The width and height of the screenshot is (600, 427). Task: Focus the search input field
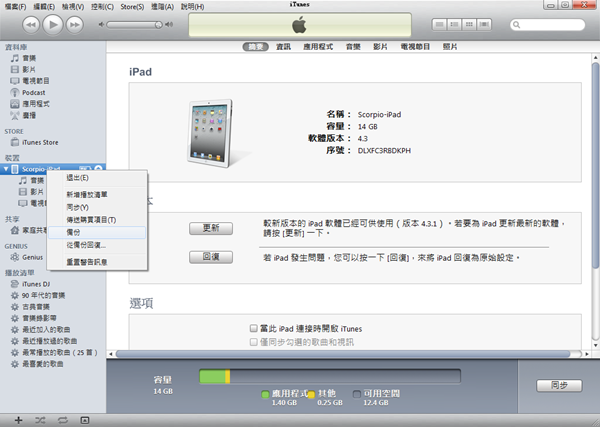click(548, 25)
